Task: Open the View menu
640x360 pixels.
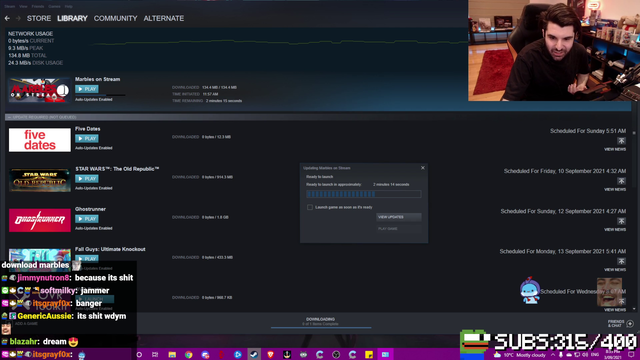Action: 23,7
